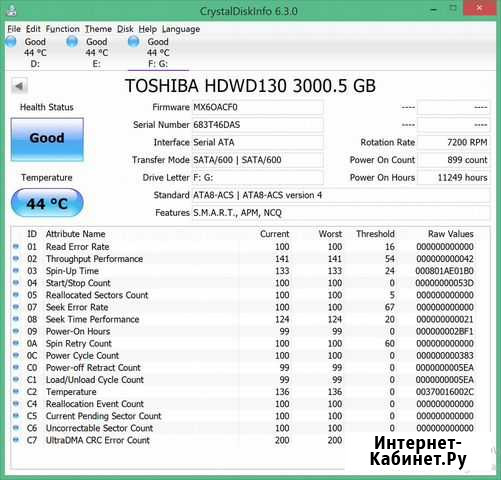Click the Power On Count 899 field

click(453, 160)
